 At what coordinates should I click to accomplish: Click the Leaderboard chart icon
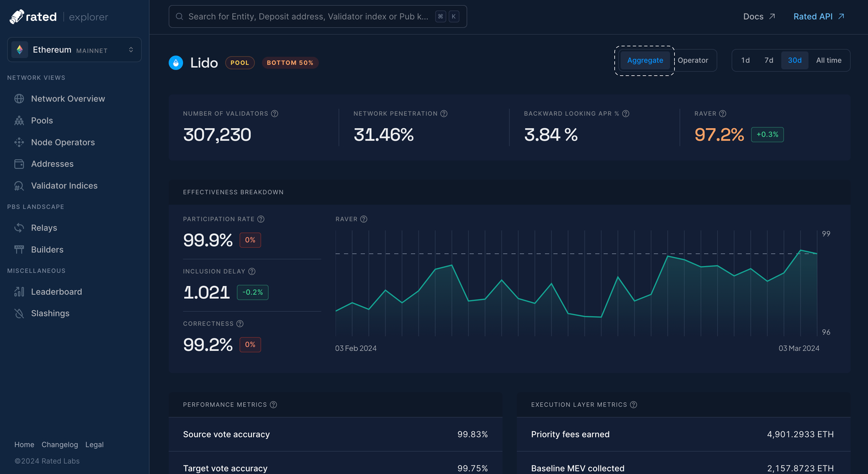point(19,292)
